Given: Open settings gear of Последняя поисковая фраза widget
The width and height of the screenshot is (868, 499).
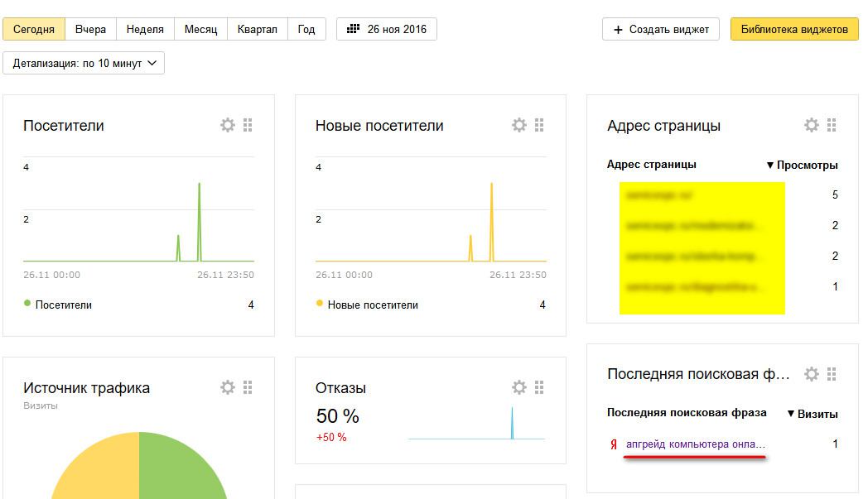Looking at the screenshot, I should click(812, 374).
